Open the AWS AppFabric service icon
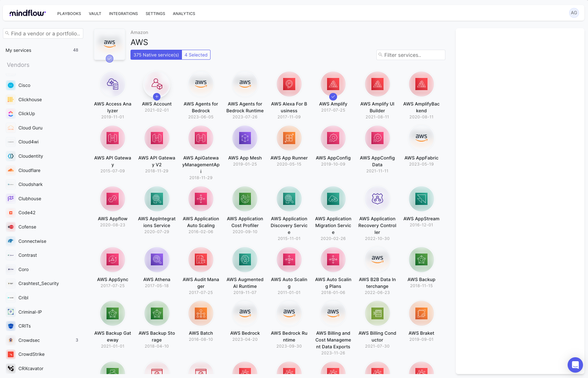This screenshot has height=378, width=588. [x=421, y=138]
